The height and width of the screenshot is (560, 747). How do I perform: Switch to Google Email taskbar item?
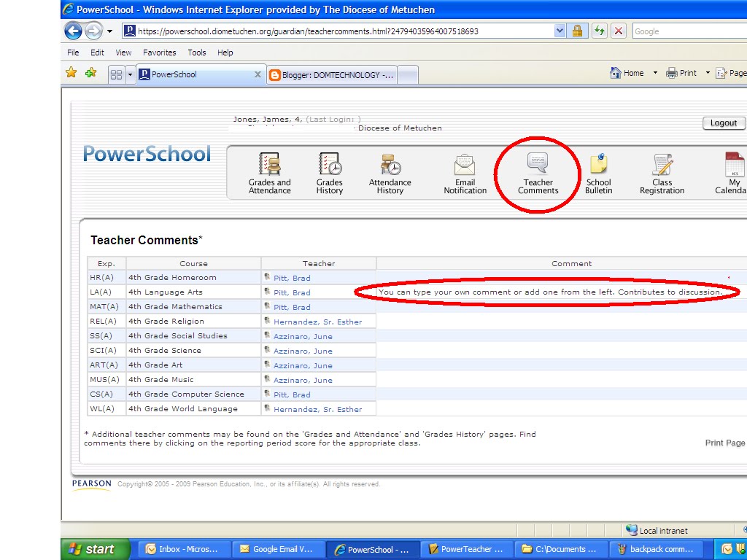277,549
